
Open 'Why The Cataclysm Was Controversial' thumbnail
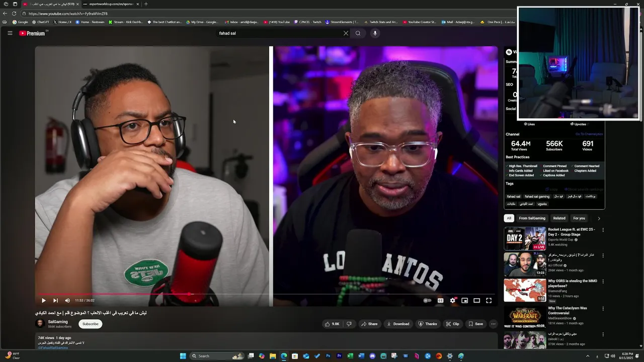click(x=525, y=317)
